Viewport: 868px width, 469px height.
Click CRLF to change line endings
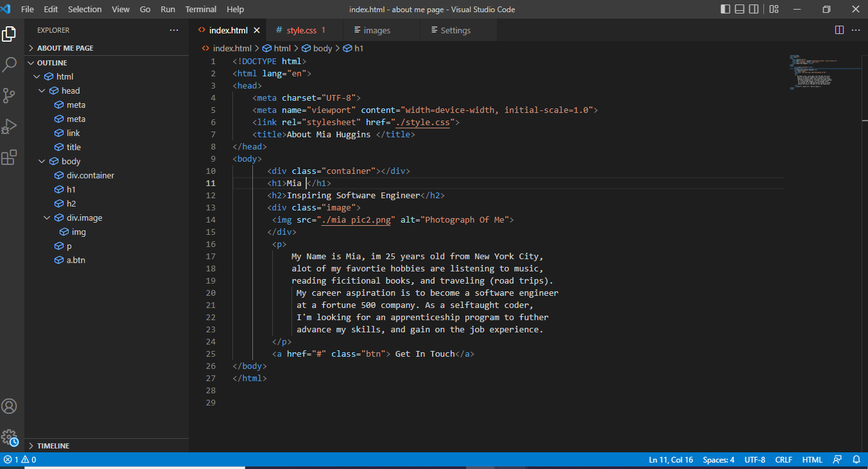[783, 459]
